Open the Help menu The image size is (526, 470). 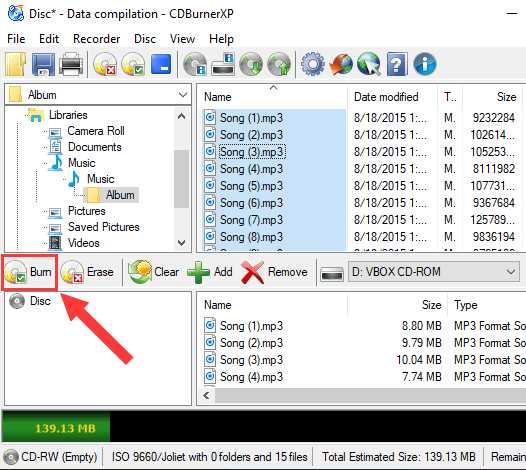tap(221, 39)
